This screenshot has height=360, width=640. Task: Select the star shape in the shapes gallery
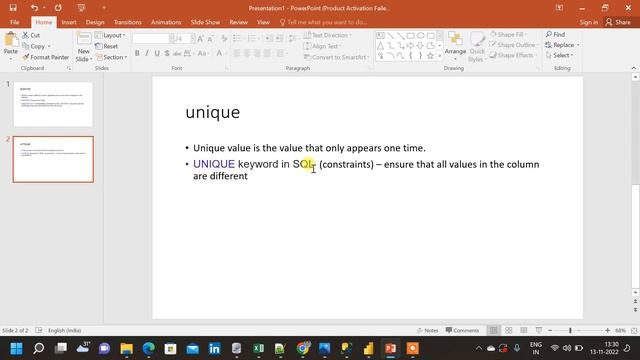[430, 56]
